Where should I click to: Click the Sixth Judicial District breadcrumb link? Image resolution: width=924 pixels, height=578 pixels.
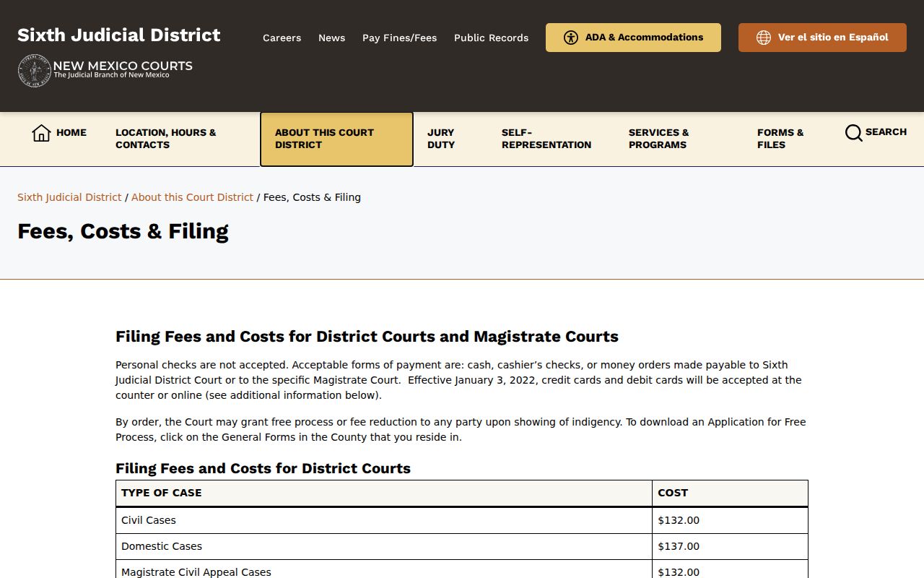(x=69, y=197)
